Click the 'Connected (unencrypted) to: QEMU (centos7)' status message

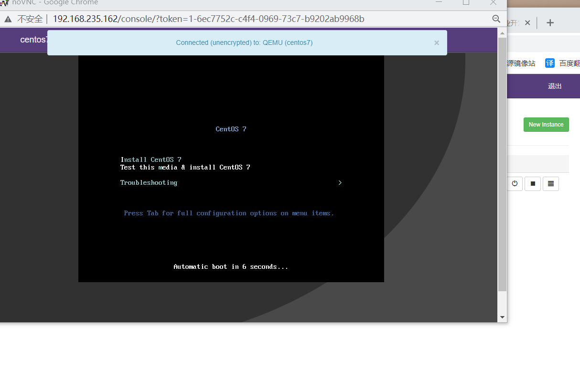coord(244,42)
